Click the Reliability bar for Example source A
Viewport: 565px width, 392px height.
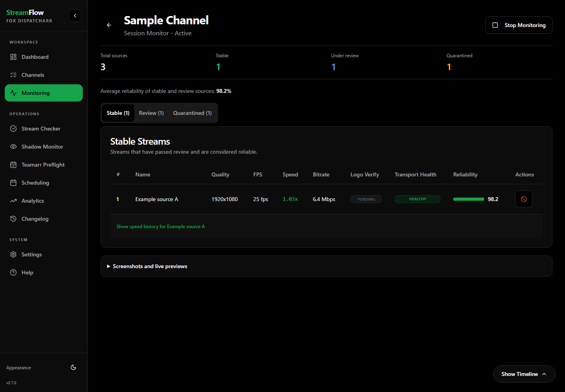468,199
